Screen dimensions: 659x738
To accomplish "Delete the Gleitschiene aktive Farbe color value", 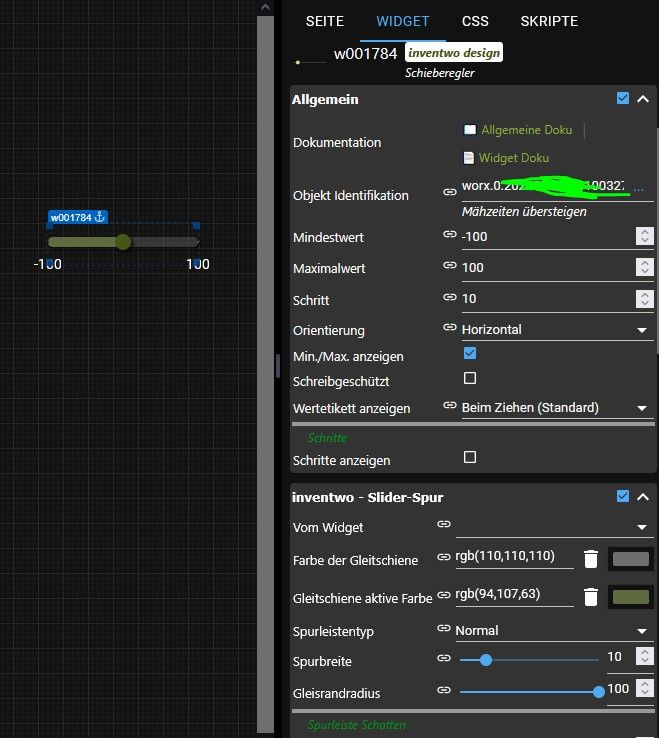I will tap(591, 597).
